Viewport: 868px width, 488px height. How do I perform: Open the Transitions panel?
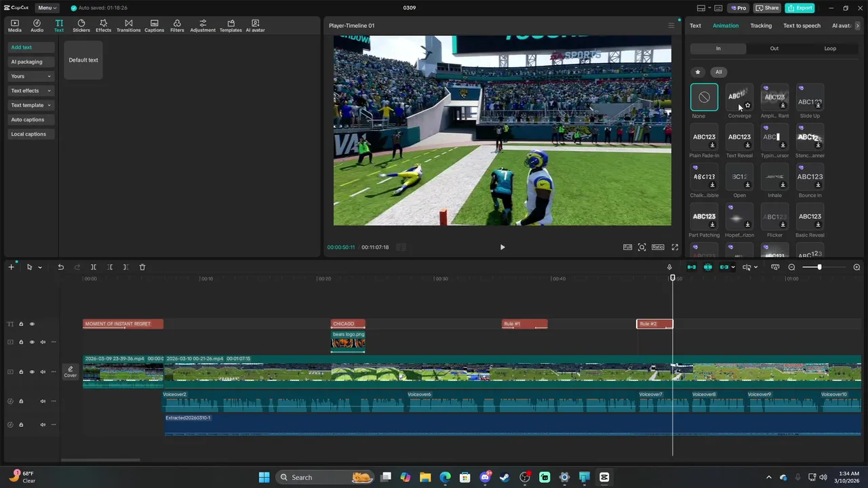tap(128, 26)
